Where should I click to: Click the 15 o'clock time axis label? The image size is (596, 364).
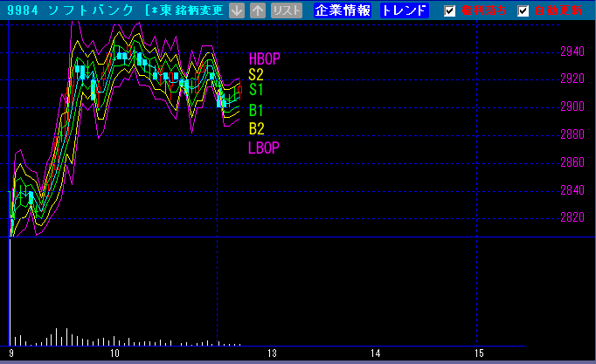point(479,354)
